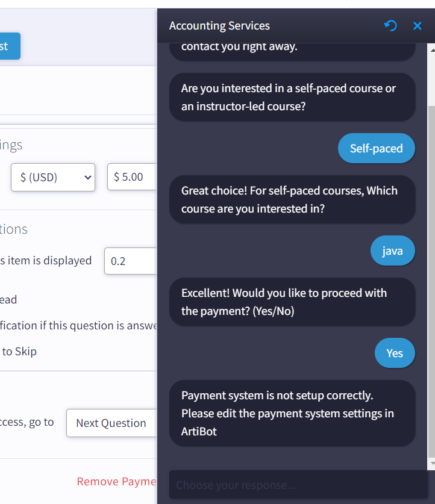Click the Accounting Services header title
Screen dimensions: 435x504
click(x=219, y=26)
